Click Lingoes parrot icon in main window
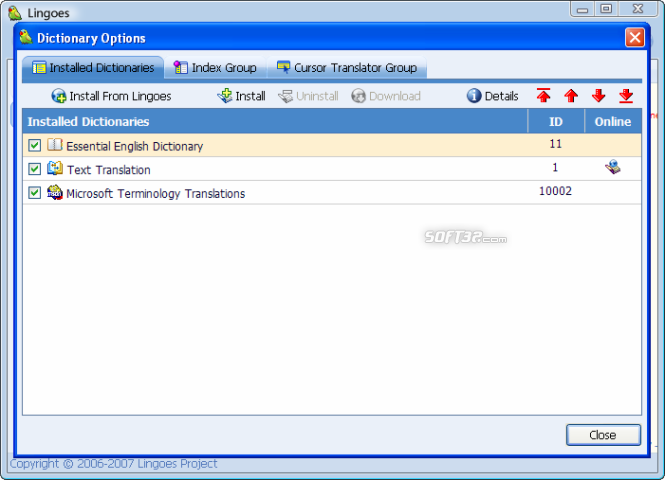 click(15, 13)
